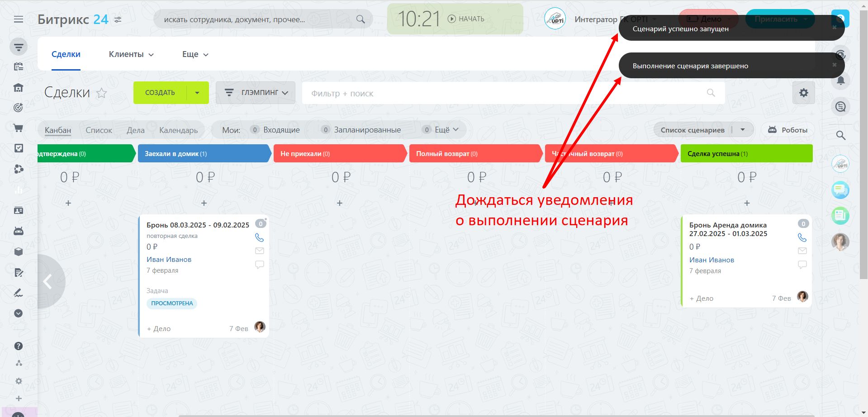This screenshot has height=417, width=868.
Task: Expand the Еще menu in top tabs
Action: click(x=195, y=54)
